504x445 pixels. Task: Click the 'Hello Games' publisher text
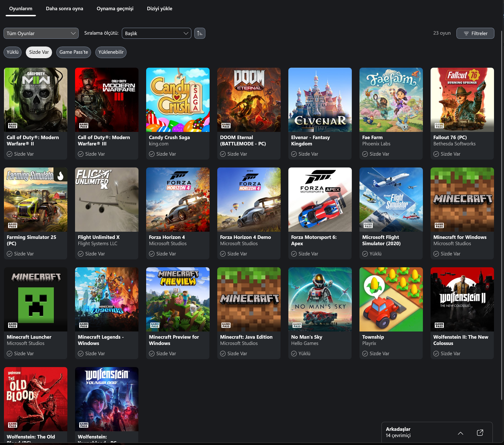pyautogui.click(x=305, y=343)
